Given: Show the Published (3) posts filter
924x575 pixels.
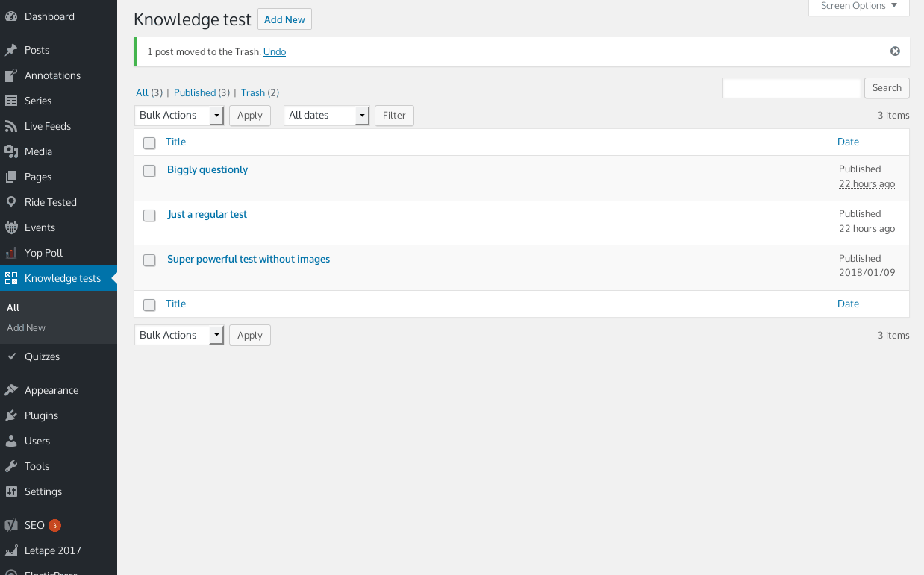Looking at the screenshot, I should [x=202, y=93].
